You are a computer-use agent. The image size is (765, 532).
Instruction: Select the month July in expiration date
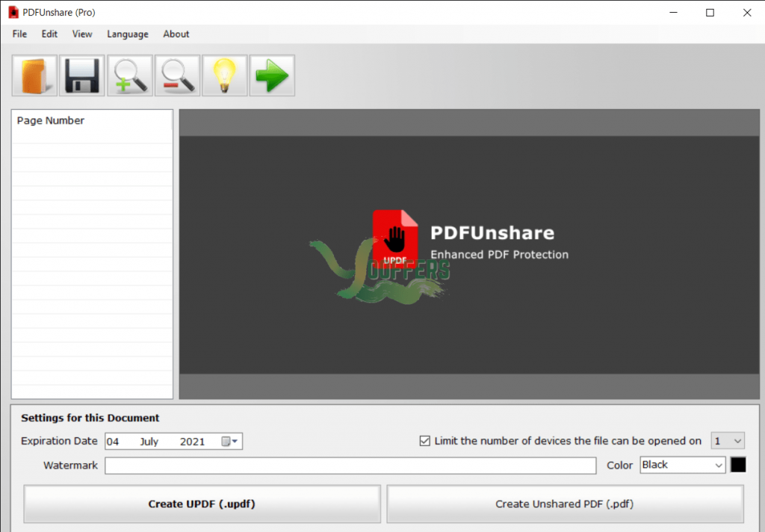(149, 442)
